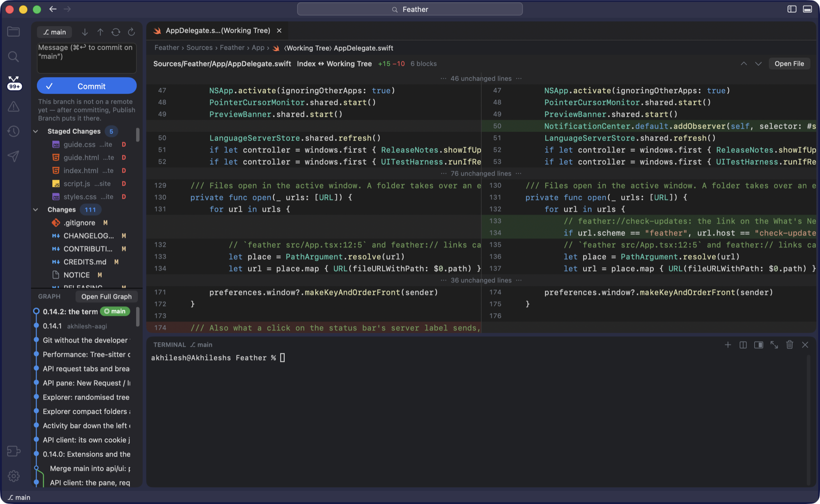Delete the terminal with trash icon
Screen dimensions: 820x504
tap(789, 345)
